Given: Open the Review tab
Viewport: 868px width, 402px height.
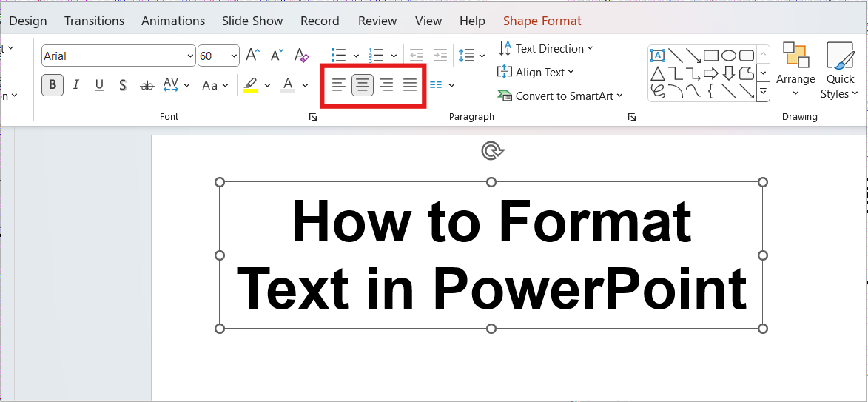Looking at the screenshot, I should pyautogui.click(x=377, y=21).
